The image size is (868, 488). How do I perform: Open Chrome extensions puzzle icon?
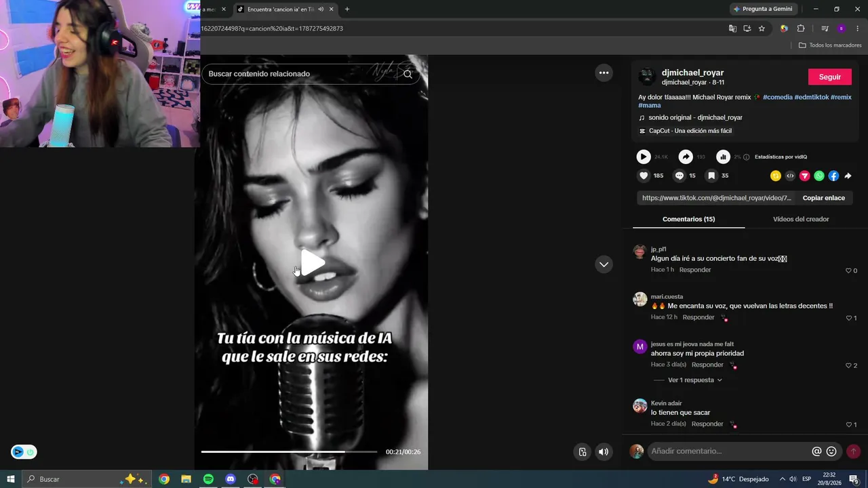point(801,28)
